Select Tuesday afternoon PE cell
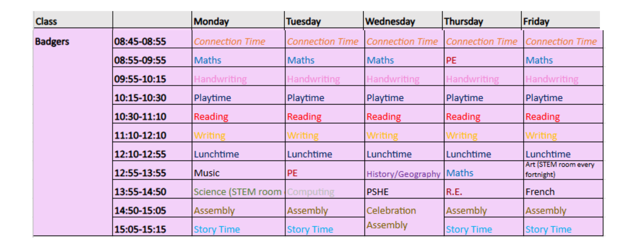Screen dimensions: 644x245 tap(325, 170)
